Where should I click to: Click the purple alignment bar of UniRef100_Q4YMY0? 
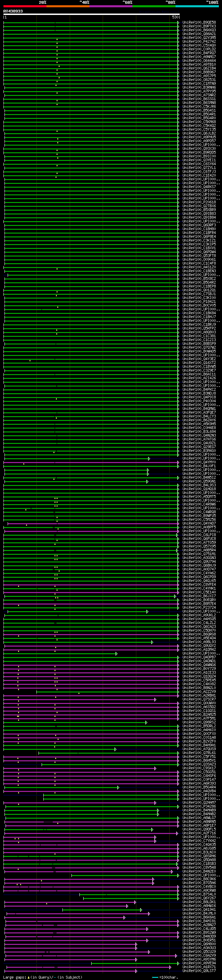coord(91,463)
